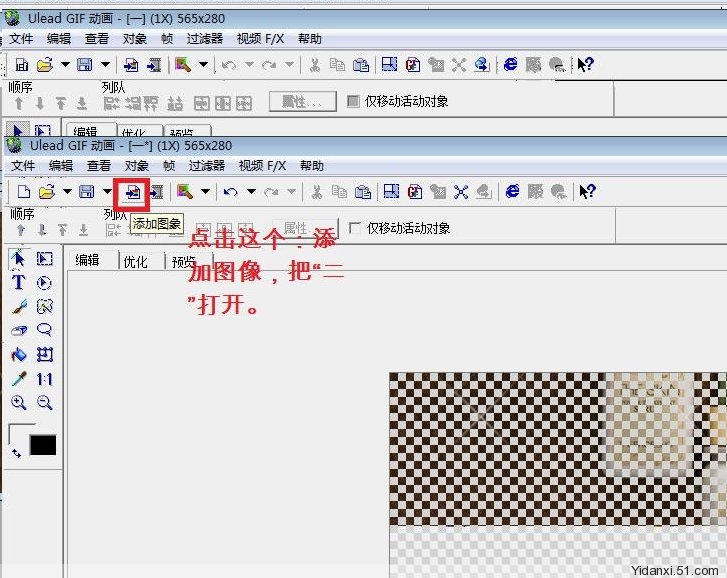
Task: Click black background color swatch
Action: pos(43,445)
